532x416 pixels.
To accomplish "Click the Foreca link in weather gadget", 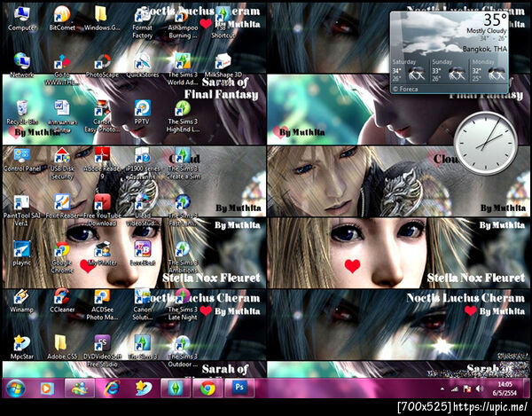I will tap(405, 90).
